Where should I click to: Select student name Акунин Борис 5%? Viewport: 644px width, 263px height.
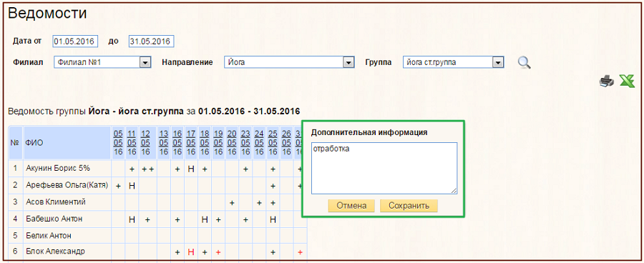(x=58, y=168)
